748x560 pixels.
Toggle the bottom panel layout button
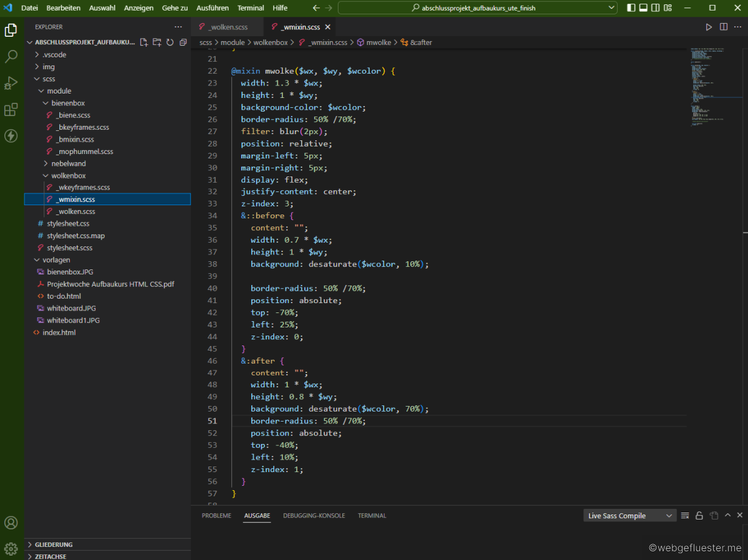643,8
